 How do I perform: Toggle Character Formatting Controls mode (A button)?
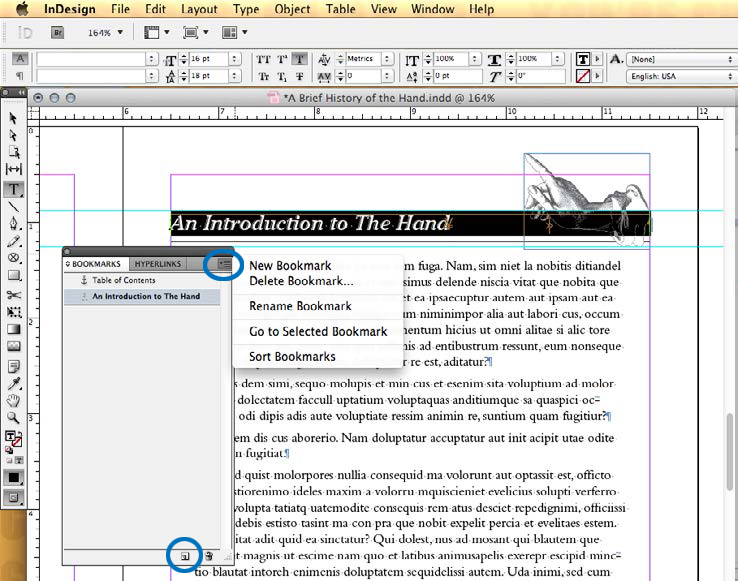click(x=20, y=59)
